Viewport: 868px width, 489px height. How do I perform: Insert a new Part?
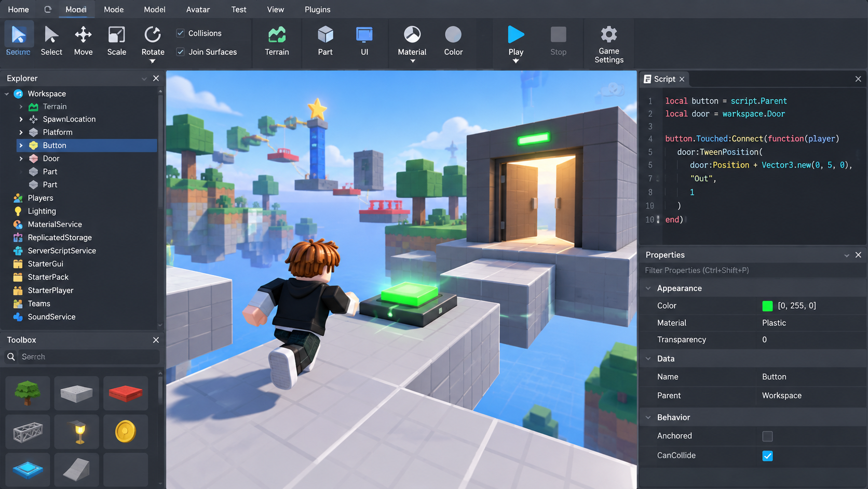(x=325, y=41)
